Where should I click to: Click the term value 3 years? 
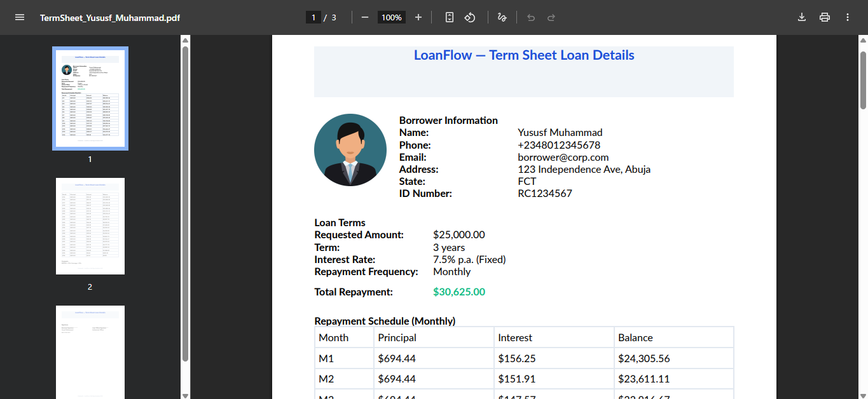(449, 247)
